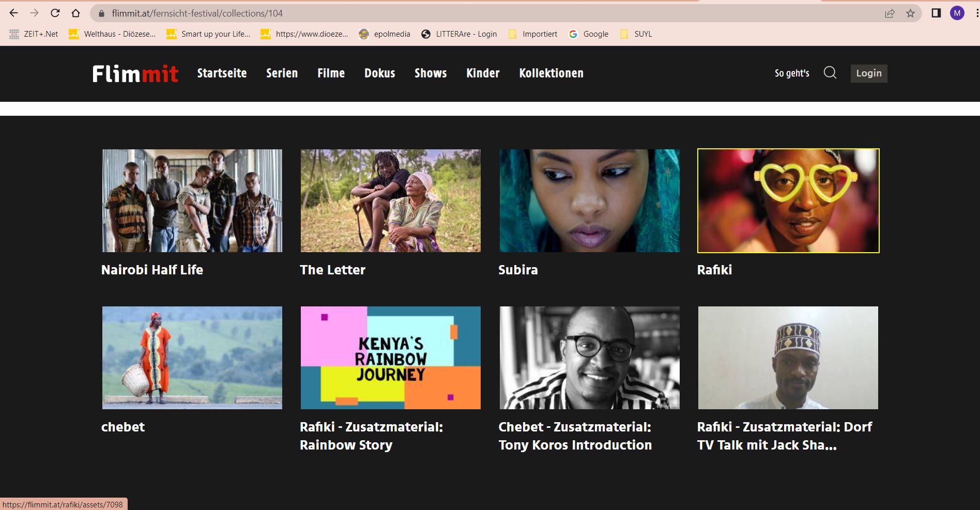The width and height of the screenshot is (980, 510).
Task: Open the browser side panel icon
Action: (x=936, y=13)
